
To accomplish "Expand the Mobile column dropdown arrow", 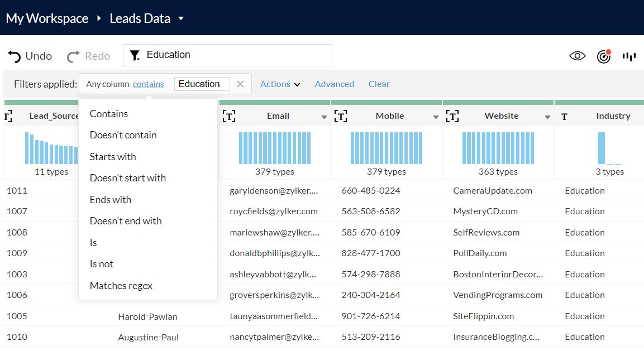I will coord(436,117).
